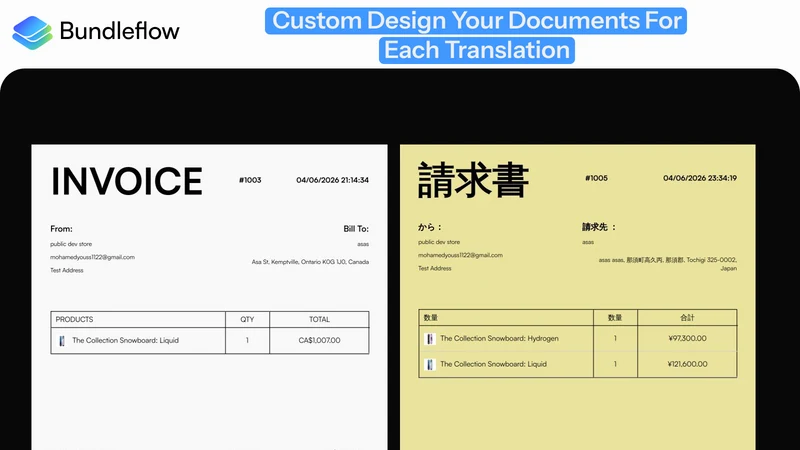800x450 pixels.
Task: Click the 'From:' label on white invoice
Action: pyautogui.click(x=61, y=229)
